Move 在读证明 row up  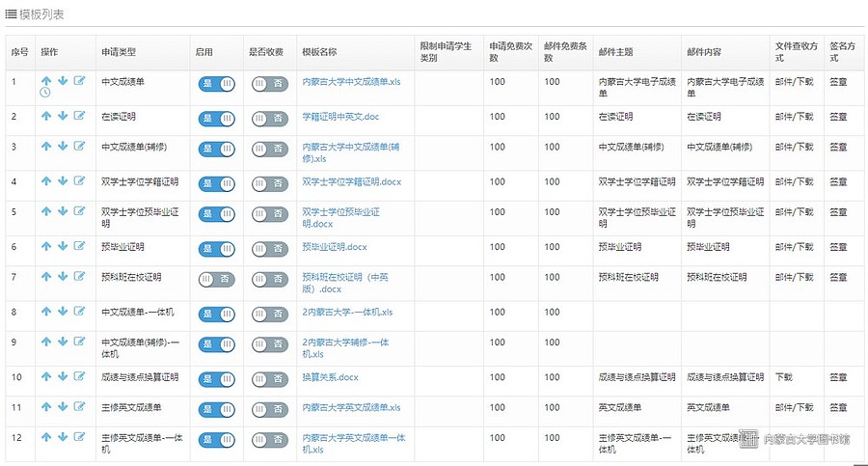(x=46, y=116)
